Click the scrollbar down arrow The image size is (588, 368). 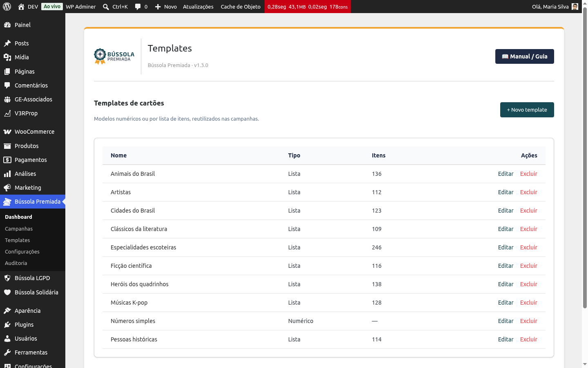(585, 364)
